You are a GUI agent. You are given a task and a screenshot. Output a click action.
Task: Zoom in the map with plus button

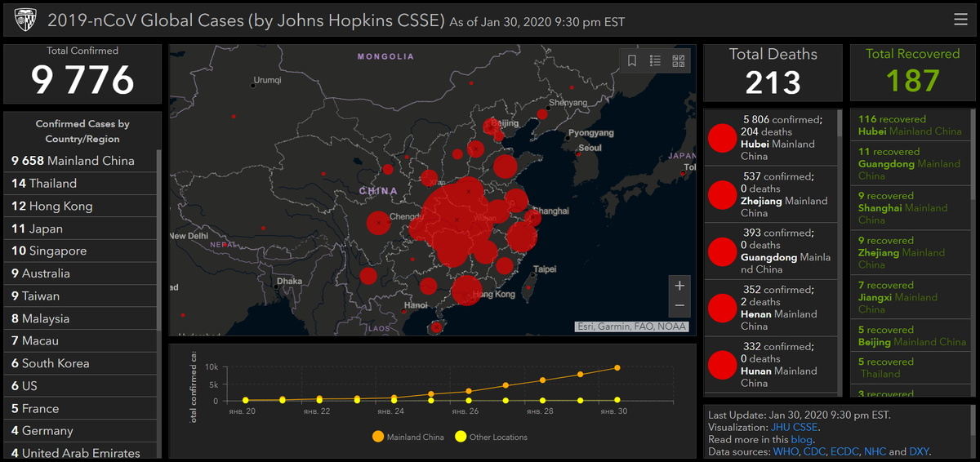pos(679,286)
